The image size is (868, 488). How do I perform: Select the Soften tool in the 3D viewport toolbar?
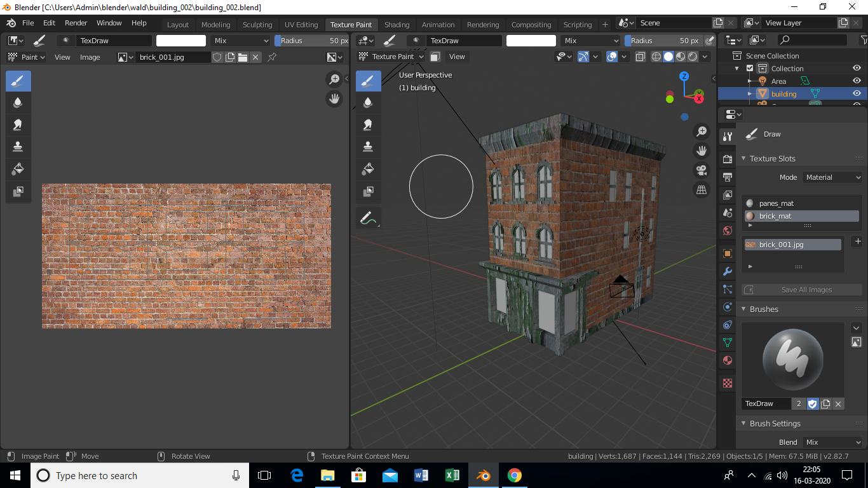(x=368, y=102)
